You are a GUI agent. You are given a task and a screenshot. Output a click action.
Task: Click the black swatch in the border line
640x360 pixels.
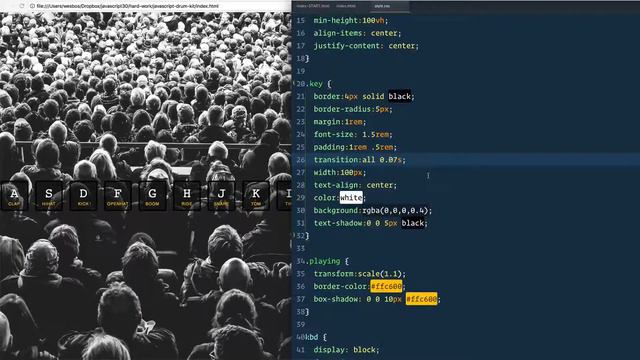pyautogui.click(x=399, y=96)
